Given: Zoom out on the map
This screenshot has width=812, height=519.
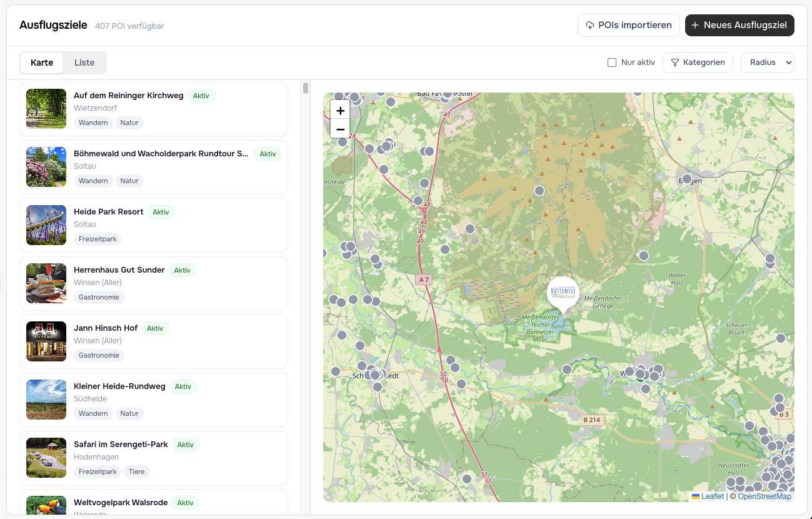Looking at the screenshot, I should coord(340,129).
